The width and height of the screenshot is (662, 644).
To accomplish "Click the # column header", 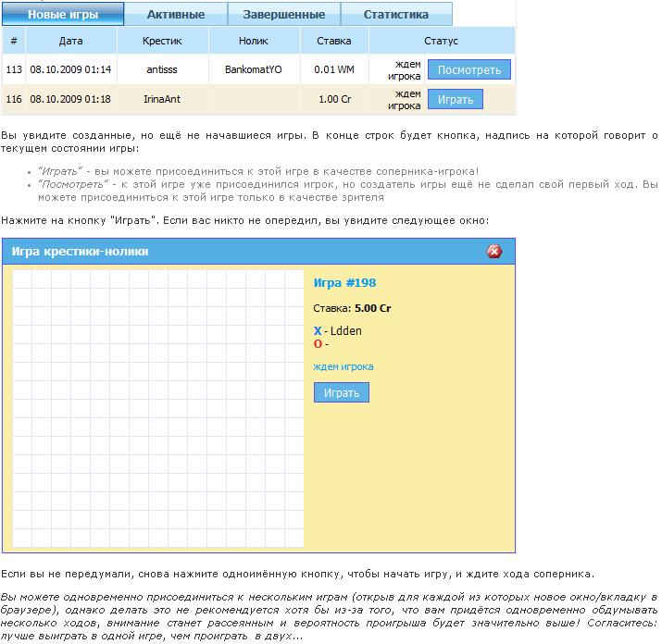I will click(14, 41).
